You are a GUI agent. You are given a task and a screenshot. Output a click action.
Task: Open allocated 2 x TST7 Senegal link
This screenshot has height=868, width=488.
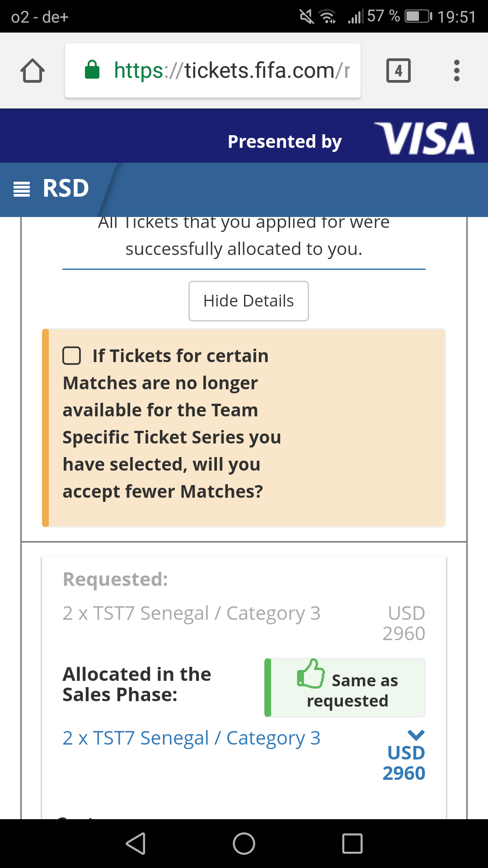pyautogui.click(x=191, y=738)
